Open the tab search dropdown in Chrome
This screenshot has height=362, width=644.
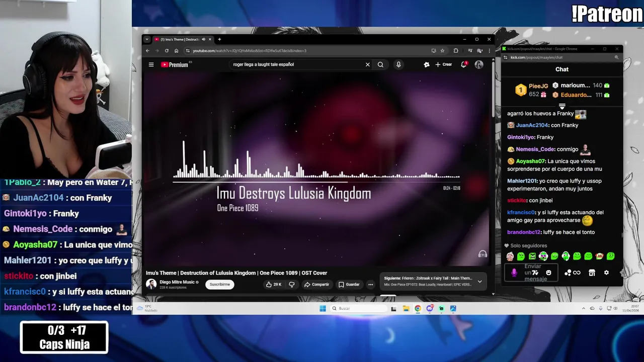147,39
